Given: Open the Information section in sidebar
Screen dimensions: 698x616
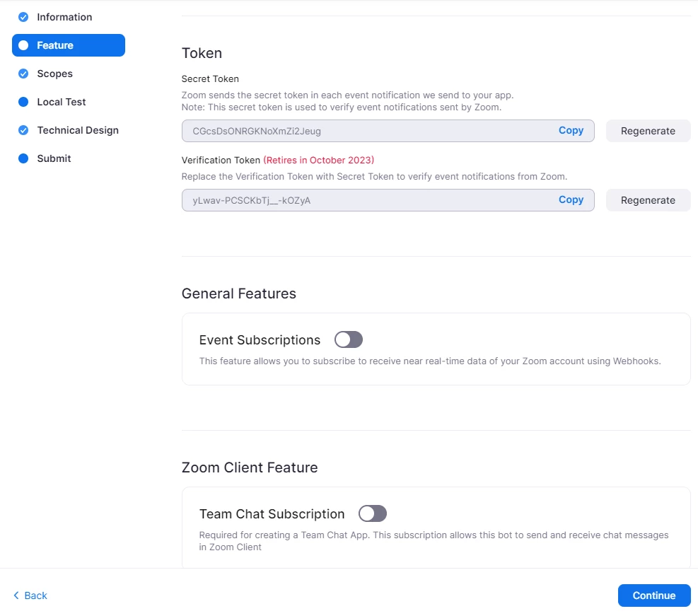Looking at the screenshot, I should point(64,17).
